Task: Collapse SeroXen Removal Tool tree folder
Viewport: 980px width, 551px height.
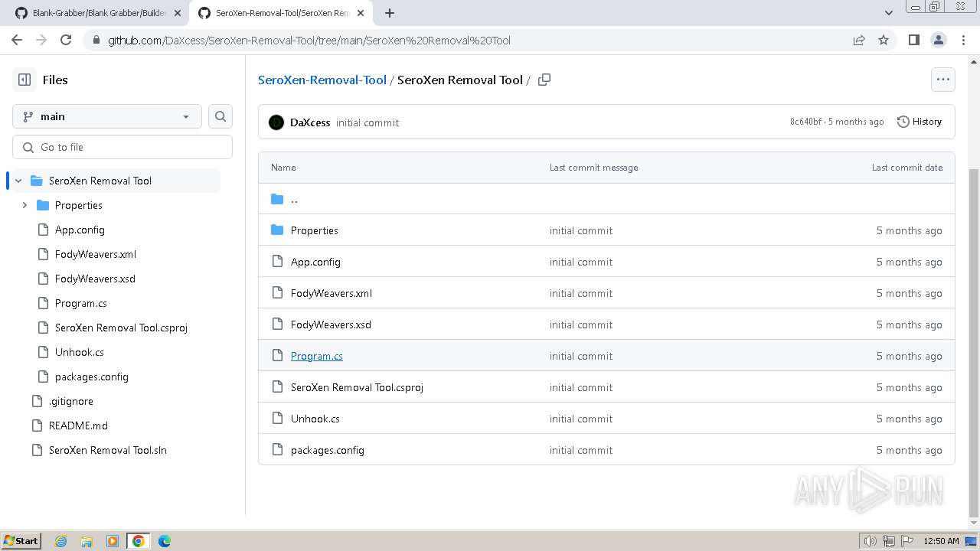Action: pos(18,181)
